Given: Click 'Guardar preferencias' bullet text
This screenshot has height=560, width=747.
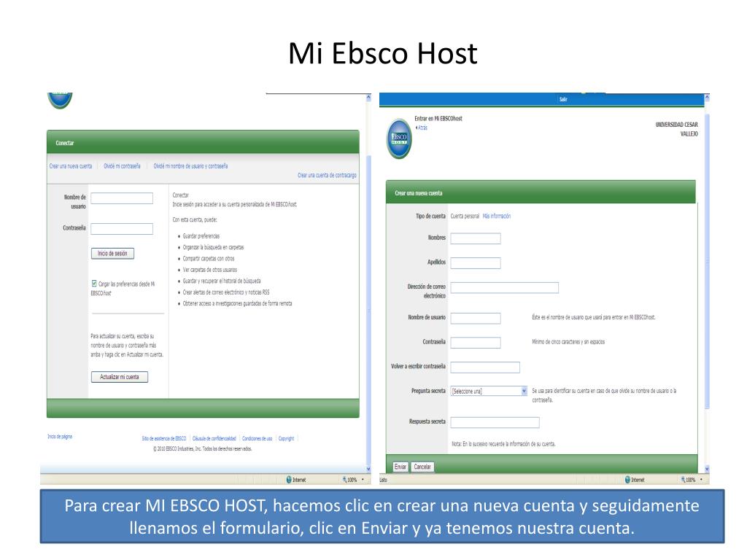Looking at the screenshot, I should click(201, 236).
